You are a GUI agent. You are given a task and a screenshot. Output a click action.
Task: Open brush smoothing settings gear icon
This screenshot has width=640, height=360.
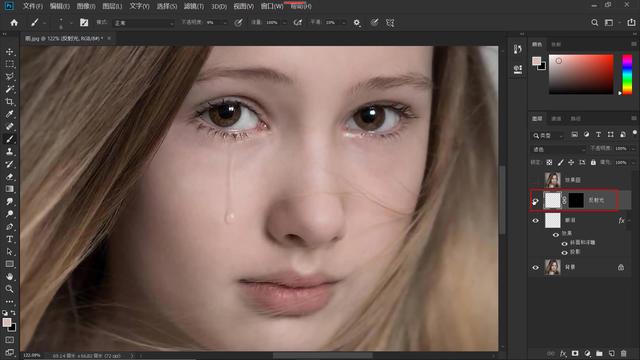point(357,23)
